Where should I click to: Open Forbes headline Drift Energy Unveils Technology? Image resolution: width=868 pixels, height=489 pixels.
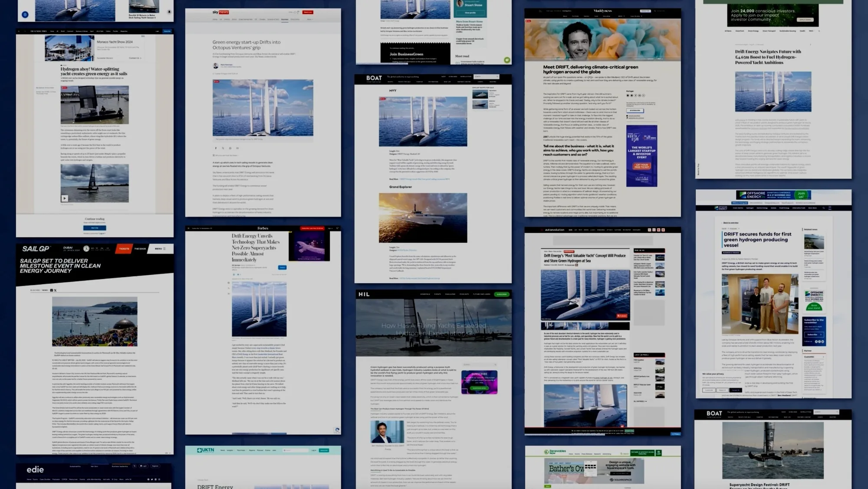coord(256,248)
